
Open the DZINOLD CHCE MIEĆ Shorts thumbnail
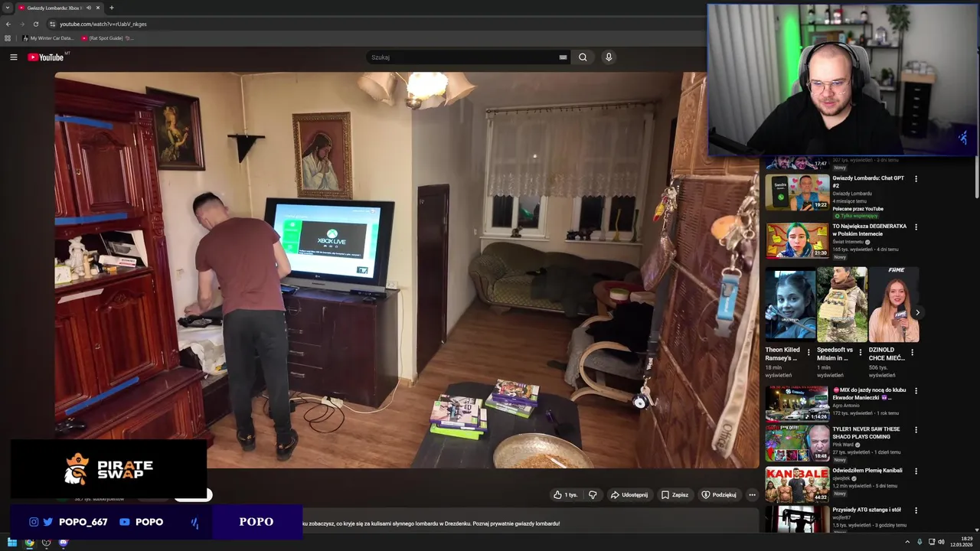pyautogui.click(x=894, y=304)
